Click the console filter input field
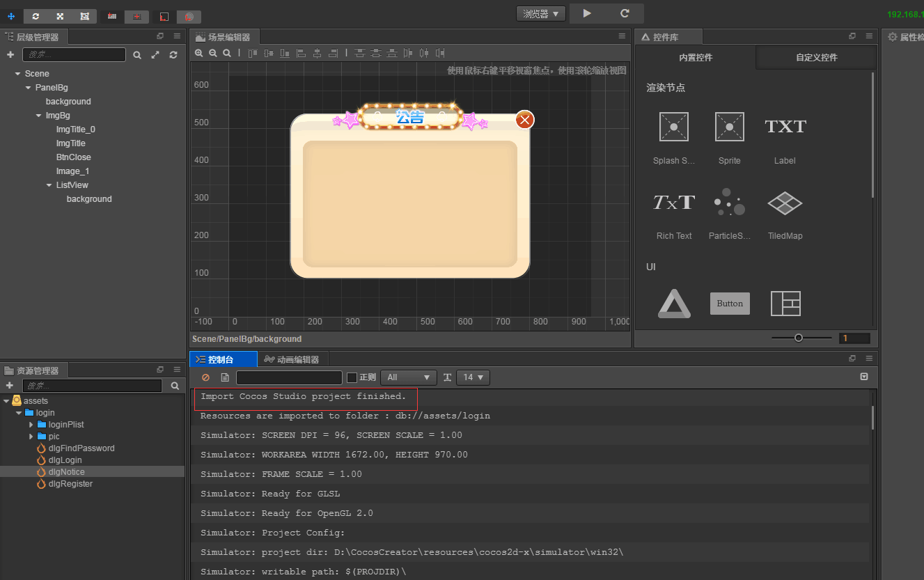The height and width of the screenshot is (580, 924). click(289, 377)
